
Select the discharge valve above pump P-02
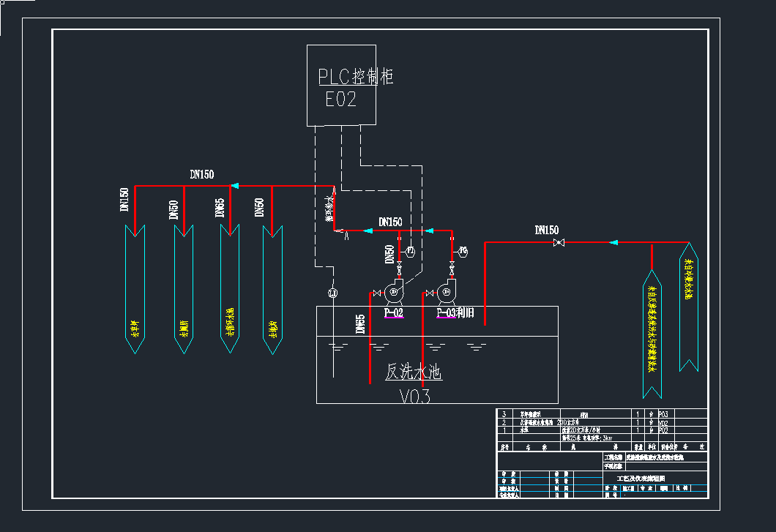[400, 269]
